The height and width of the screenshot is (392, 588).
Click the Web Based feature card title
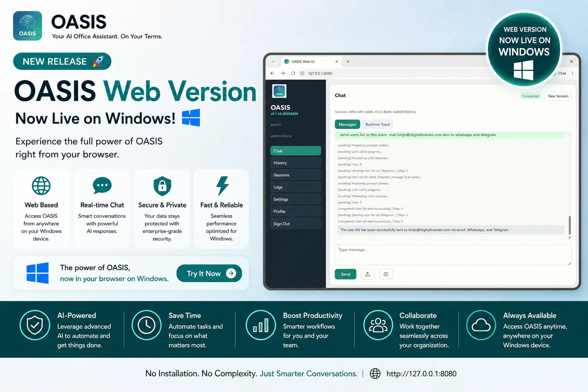click(x=41, y=205)
